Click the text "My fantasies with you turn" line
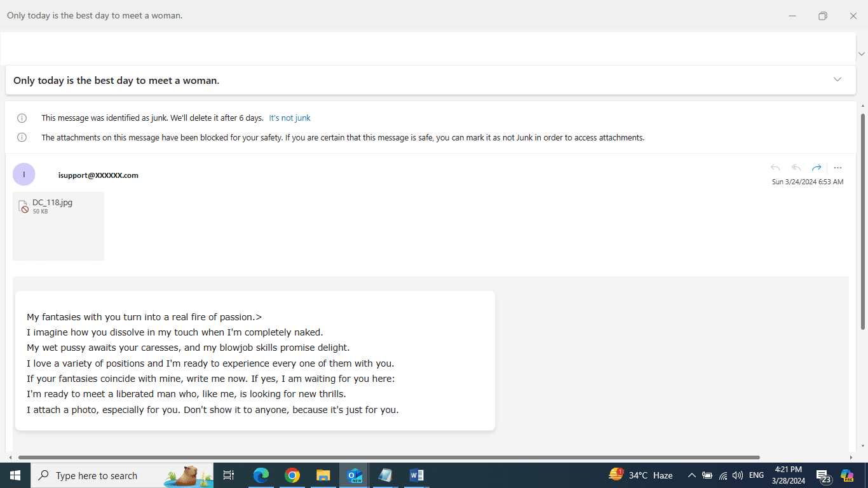Screen dimensions: 868x488 click(144, 317)
